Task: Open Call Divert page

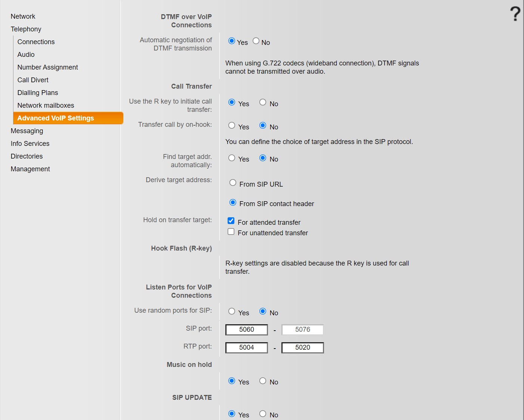Action: tap(33, 80)
